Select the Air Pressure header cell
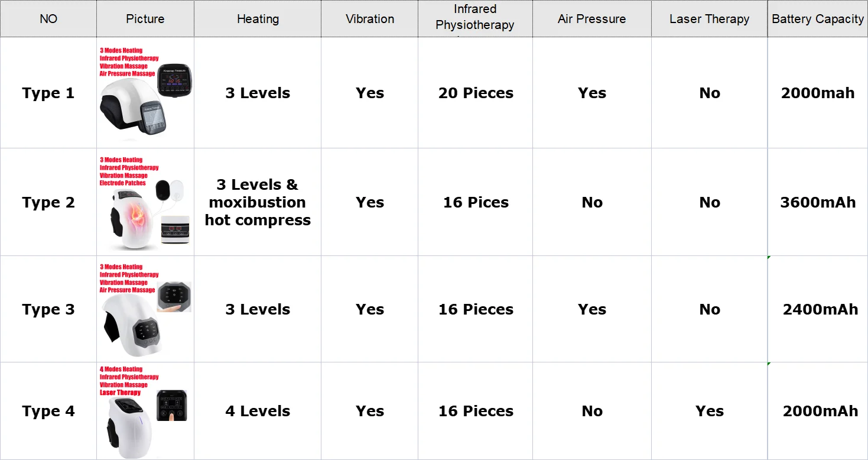 (591, 19)
